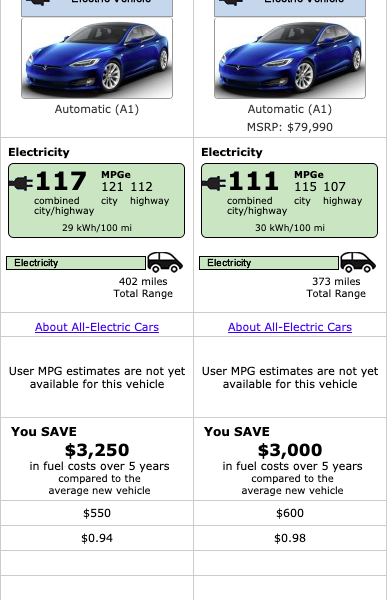Image resolution: width=387 pixels, height=600 pixels.
Task: Click the $3,250 savings amount
Action: pos(97,450)
